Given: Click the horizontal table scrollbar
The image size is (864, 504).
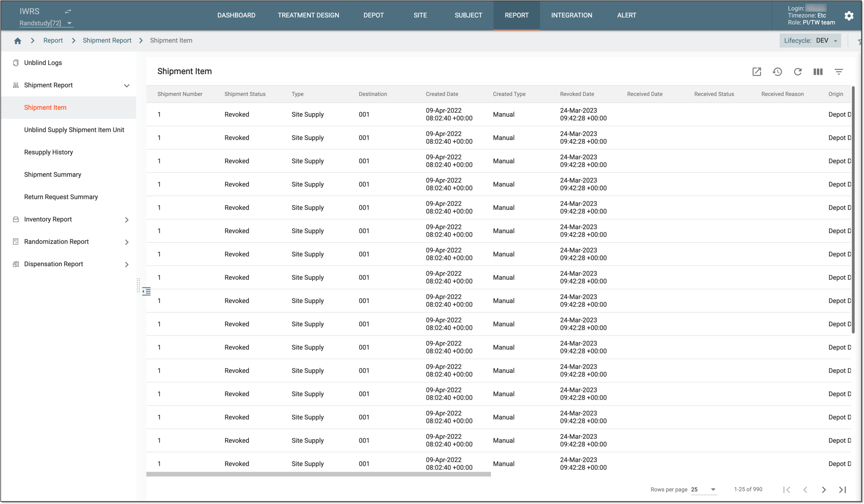Looking at the screenshot, I should pos(318,474).
